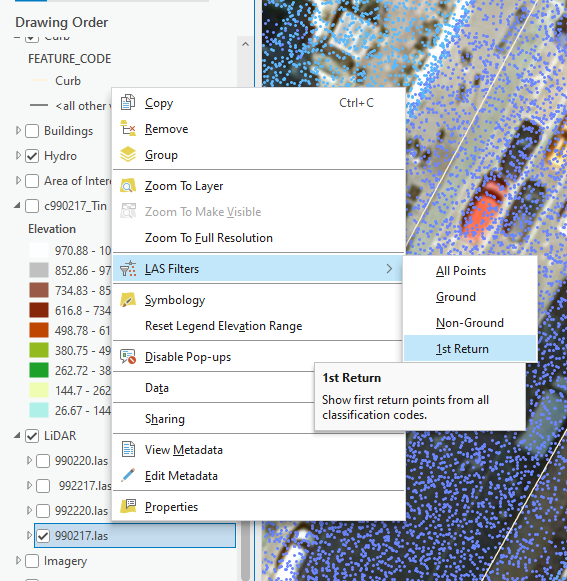Click the LAS Filters funnel icon

(128, 269)
